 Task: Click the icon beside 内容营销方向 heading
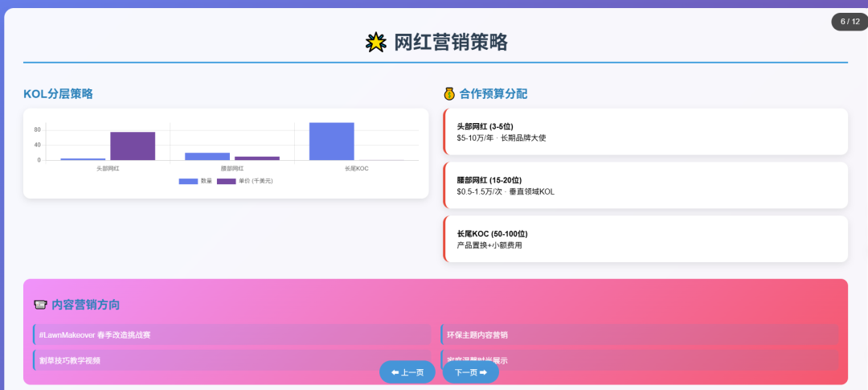pyautogui.click(x=40, y=305)
